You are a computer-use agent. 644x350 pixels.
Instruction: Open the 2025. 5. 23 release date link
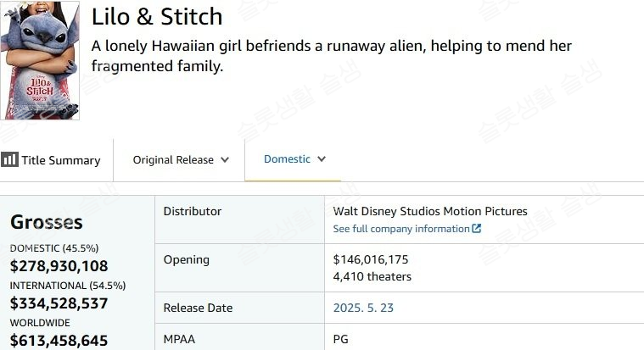tap(363, 308)
